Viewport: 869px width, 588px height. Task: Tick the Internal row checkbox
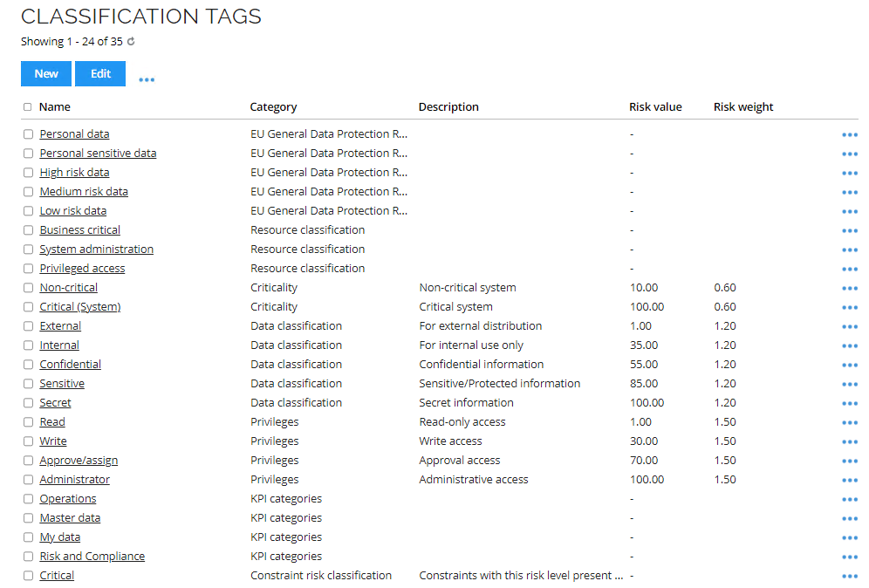[28, 345]
